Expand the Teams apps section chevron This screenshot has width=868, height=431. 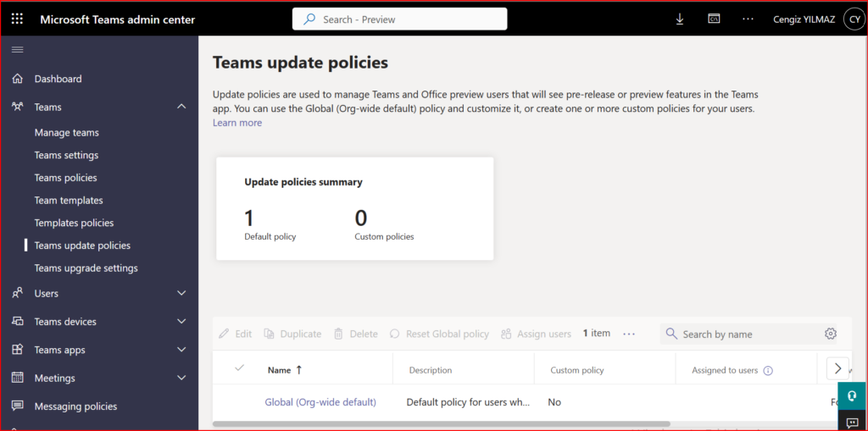click(181, 350)
